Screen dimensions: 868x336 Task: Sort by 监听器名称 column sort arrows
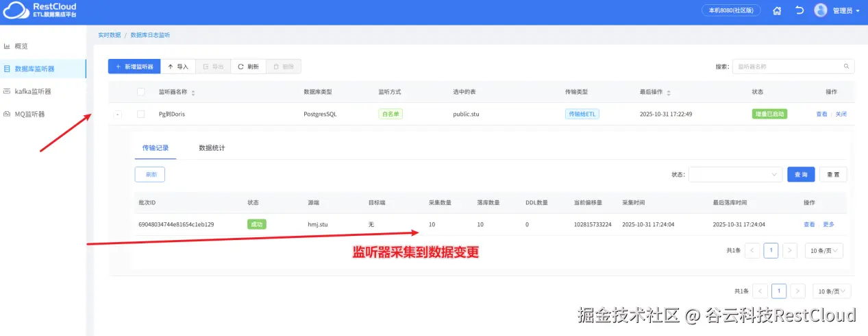(x=193, y=93)
